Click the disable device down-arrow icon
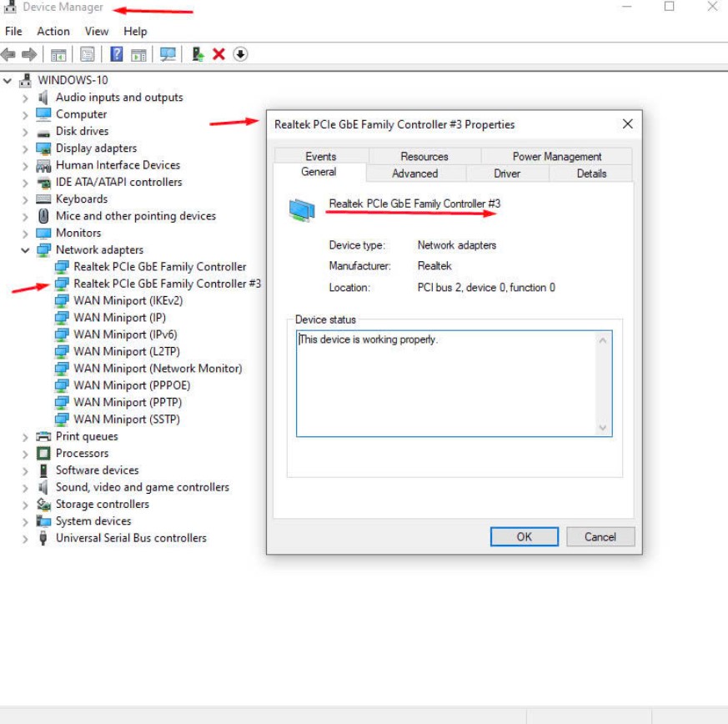728x724 pixels. [240, 54]
